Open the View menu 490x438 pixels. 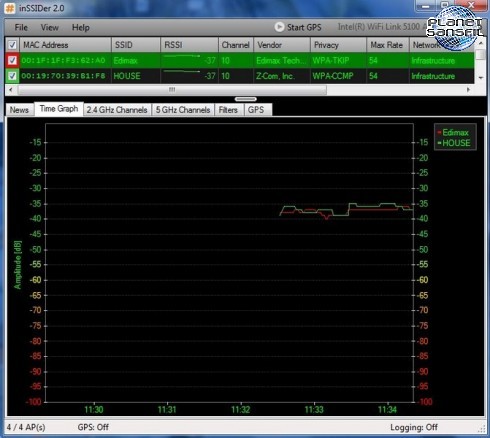[50, 27]
